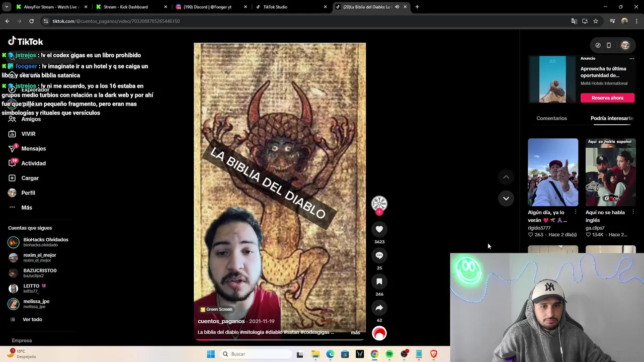Go to previous video with up arrow
The width and height of the screenshot is (644, 362).
click(x=506, y=177)
